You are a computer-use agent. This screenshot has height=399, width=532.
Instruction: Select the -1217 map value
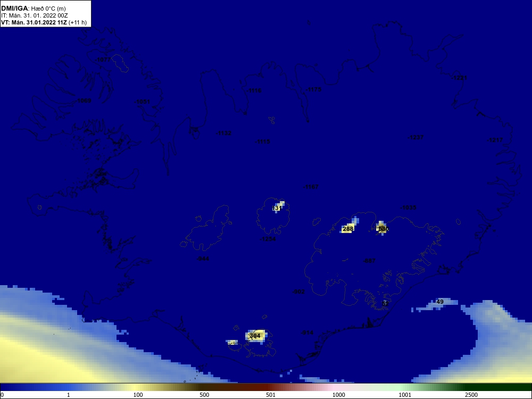(x=495, y=140)
